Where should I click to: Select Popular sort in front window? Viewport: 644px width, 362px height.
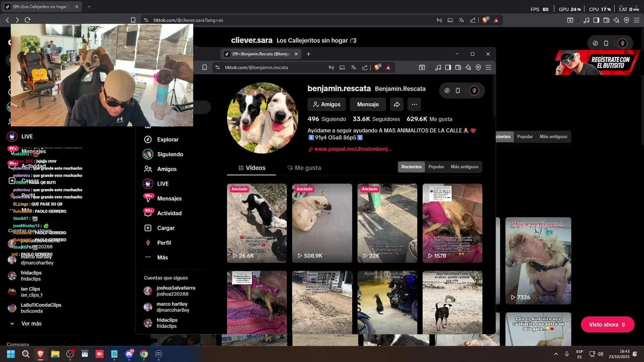436,166
